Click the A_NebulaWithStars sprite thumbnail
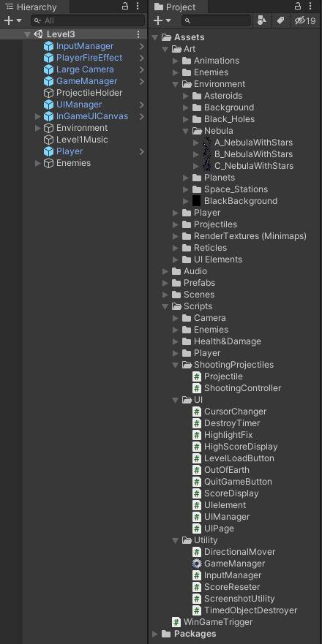 coord(207,143)
